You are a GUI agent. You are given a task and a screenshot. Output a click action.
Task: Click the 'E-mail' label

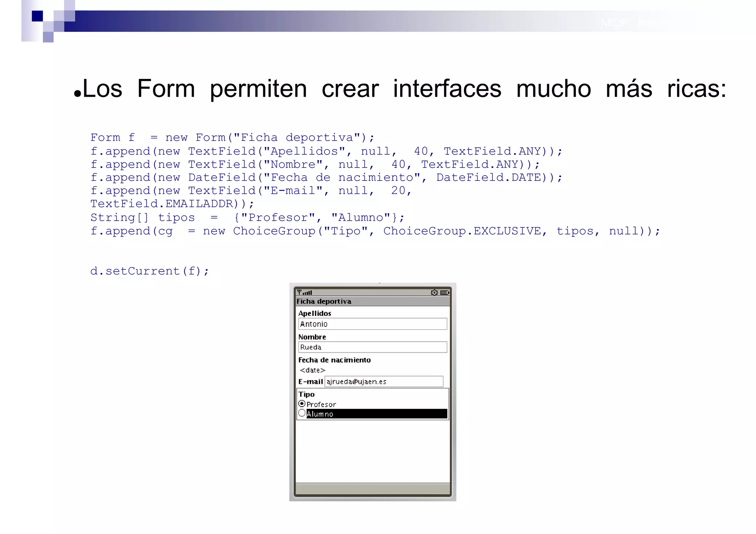coord(310,382)
